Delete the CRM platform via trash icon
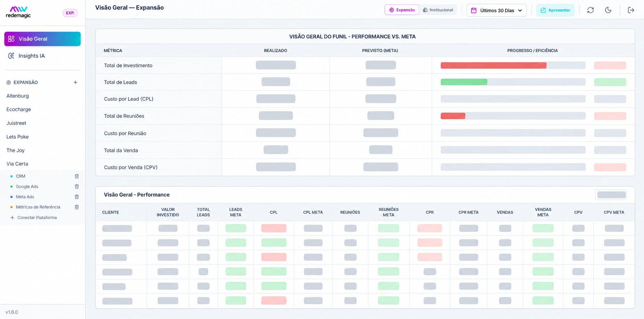 (x=77, y=176)
